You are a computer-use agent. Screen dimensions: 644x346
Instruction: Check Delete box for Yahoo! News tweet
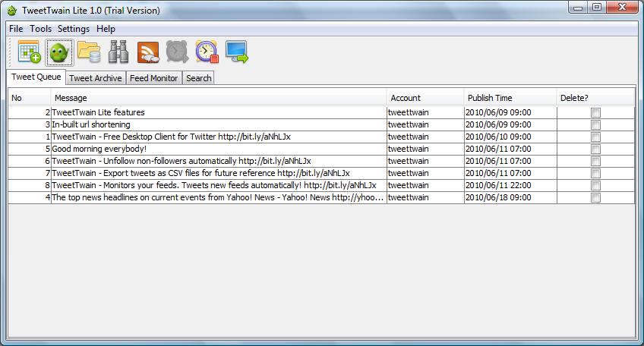click(x=595, y=197)
